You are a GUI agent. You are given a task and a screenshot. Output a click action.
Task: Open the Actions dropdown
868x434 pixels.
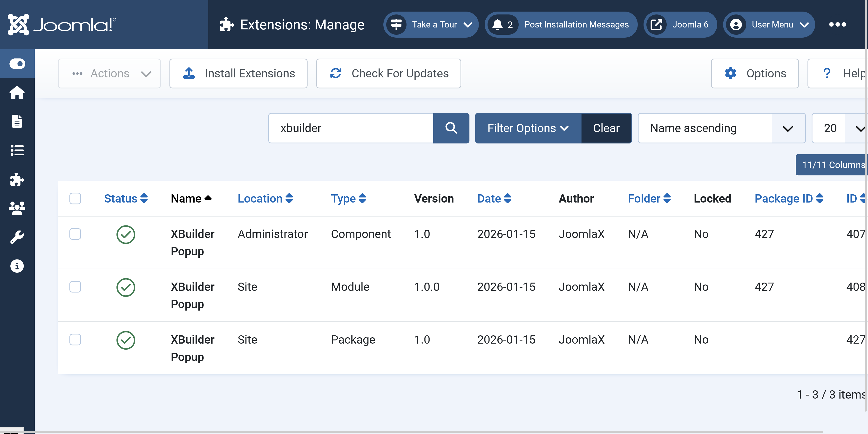point(109,74)
